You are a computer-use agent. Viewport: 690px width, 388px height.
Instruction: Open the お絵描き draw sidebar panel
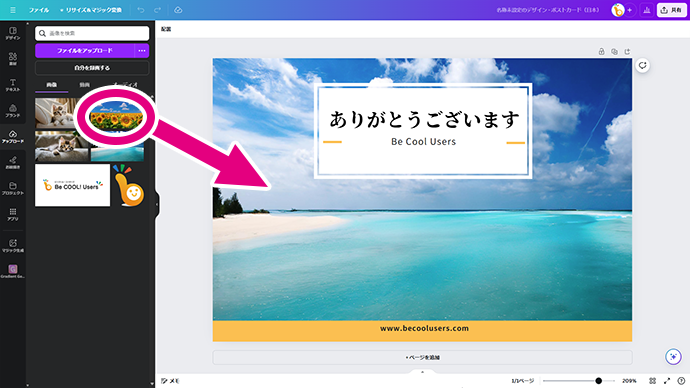pos(13,162)
